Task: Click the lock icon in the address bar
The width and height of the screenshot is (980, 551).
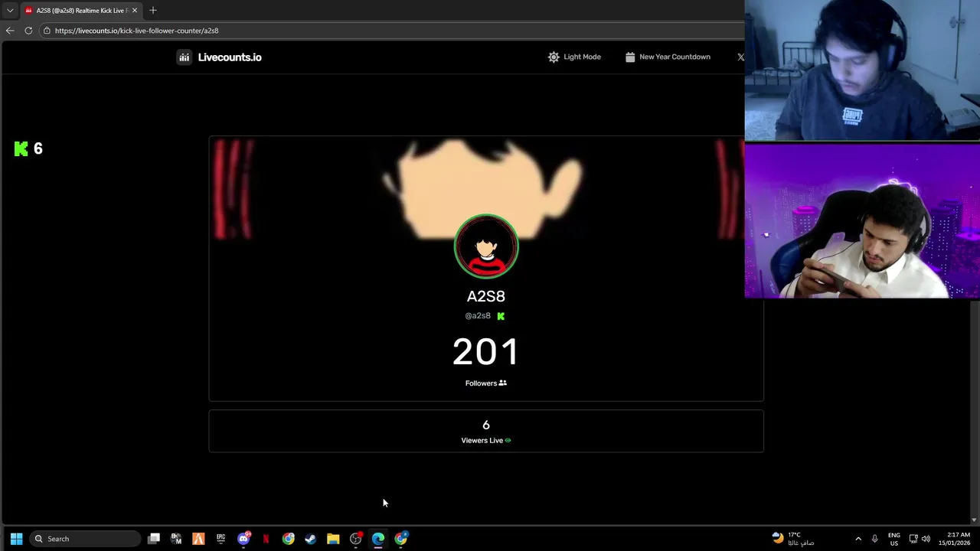Action: click(47, 31)
